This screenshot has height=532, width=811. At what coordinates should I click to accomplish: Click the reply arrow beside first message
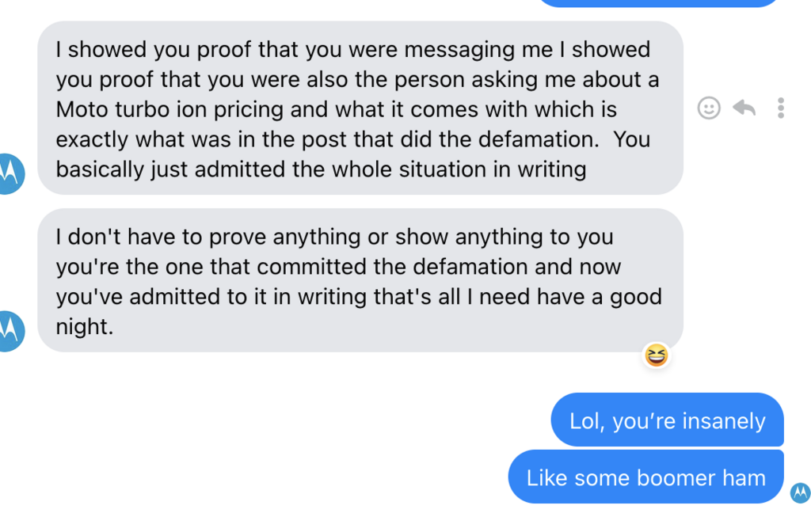(x=744, y=108)
